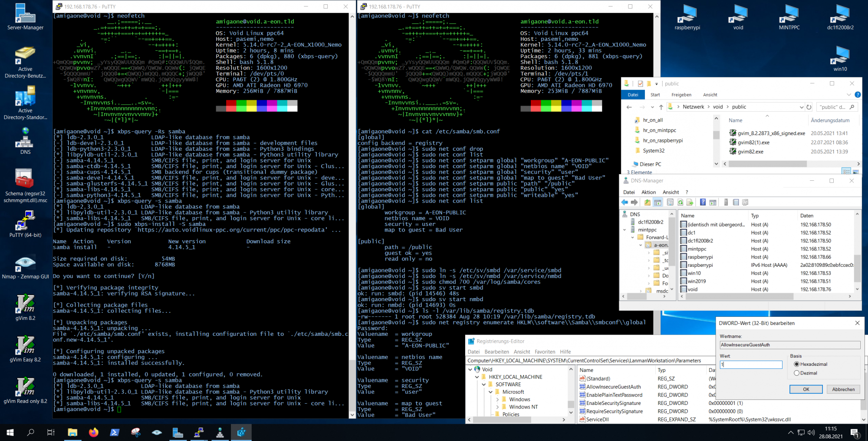
Task: Open the Ansicht menu in DNS-Manager
Action: pos(671,192)
